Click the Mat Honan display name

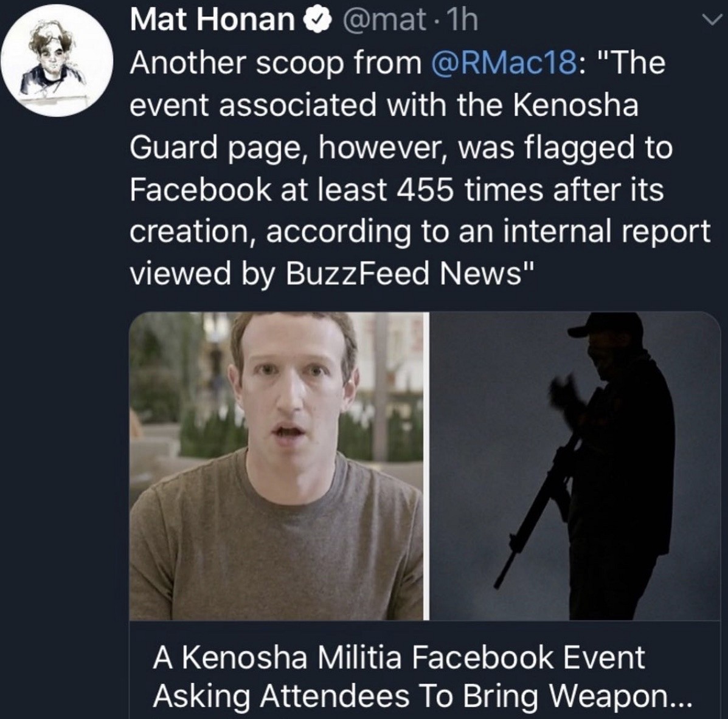212,21
